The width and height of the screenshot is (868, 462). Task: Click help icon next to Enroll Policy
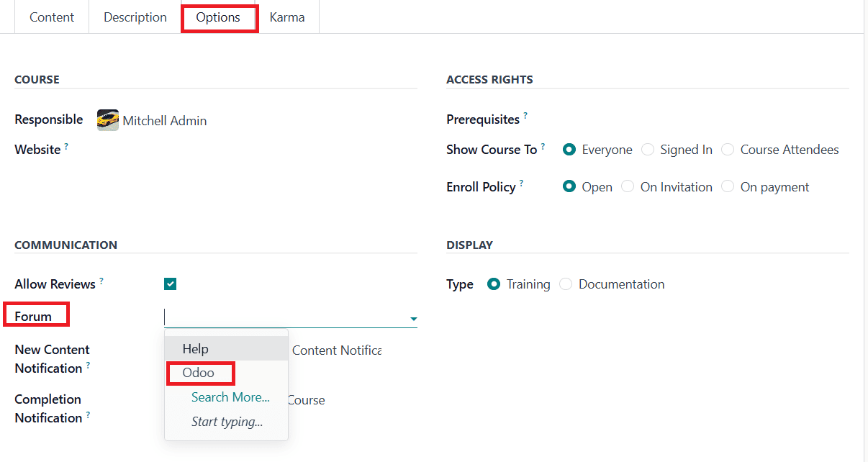tap(521, 184)
